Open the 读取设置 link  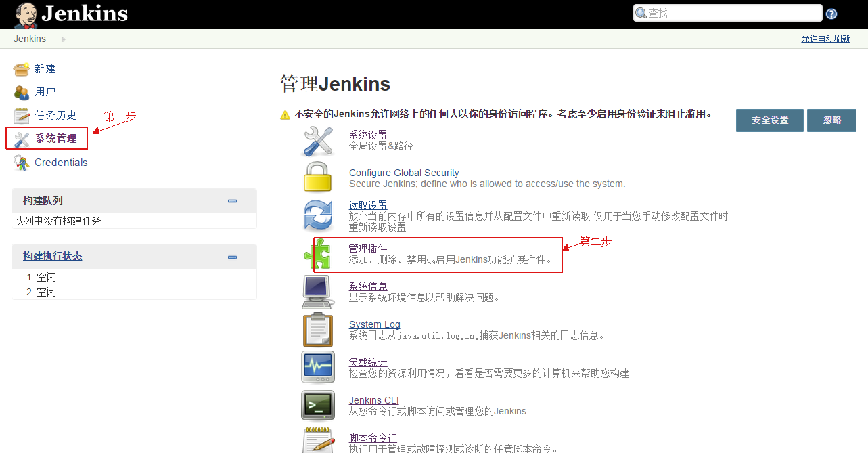tap(368, 205)
